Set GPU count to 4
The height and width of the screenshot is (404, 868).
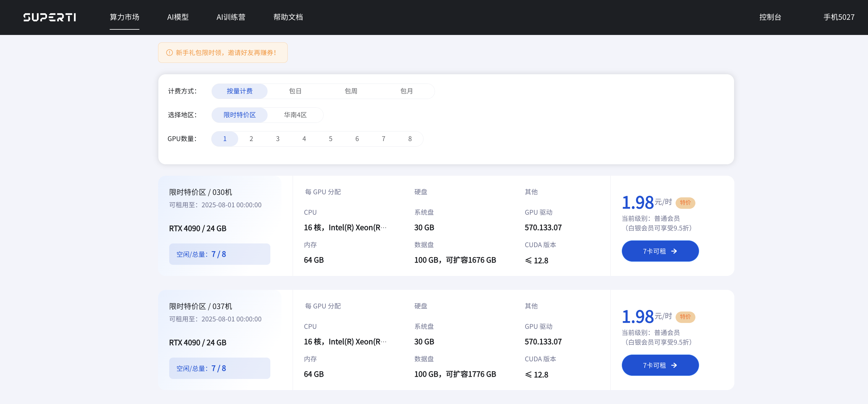pyautogui.click(x=304, y=139)
